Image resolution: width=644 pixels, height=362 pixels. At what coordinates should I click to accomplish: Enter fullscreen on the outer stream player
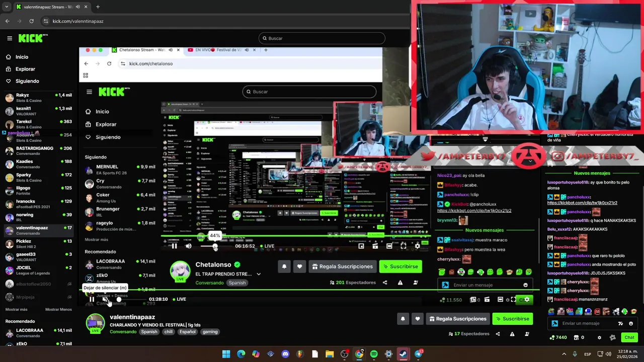pyautogui.click(x=513, y=299)
